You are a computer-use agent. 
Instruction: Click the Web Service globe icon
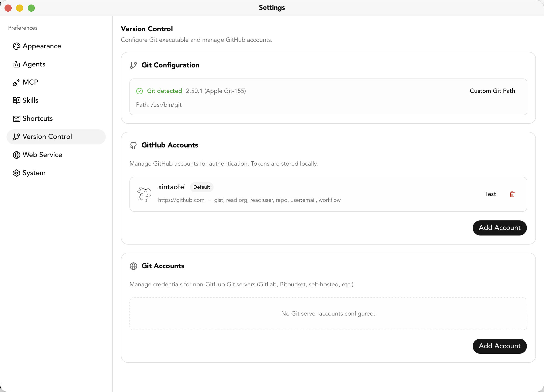pos(17,155)
